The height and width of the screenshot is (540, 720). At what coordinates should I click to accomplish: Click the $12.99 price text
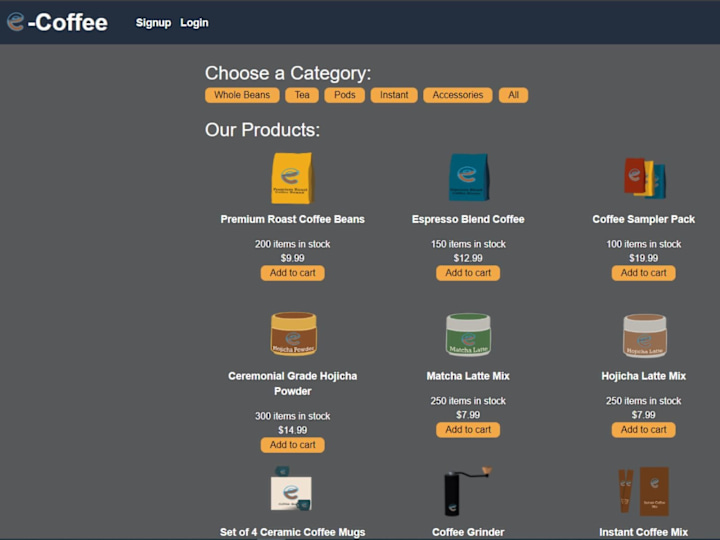click(468, 258)
